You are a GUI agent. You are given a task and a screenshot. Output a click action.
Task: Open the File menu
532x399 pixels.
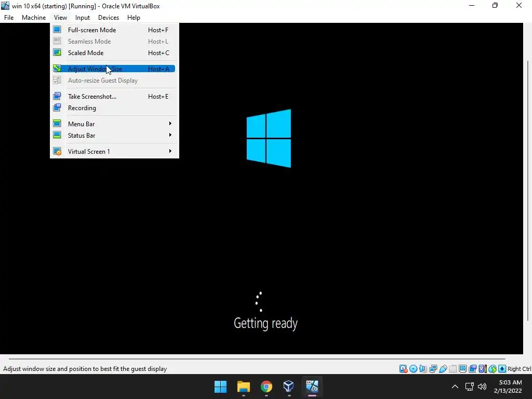coord(9,18)
